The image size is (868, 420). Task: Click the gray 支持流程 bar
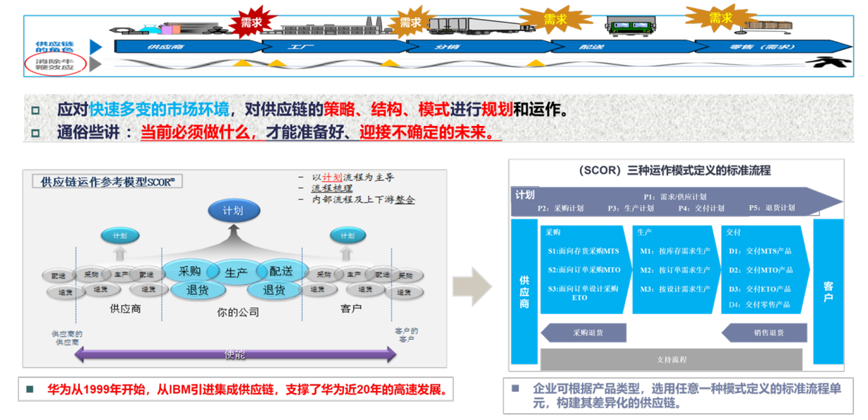(671, 359)
